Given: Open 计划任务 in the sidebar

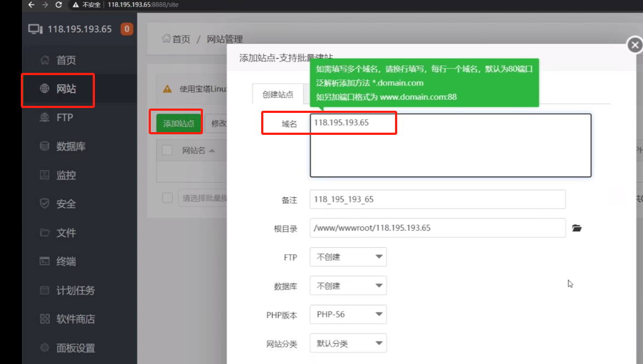Looking at the screenshot, I should tap(76, 291).
